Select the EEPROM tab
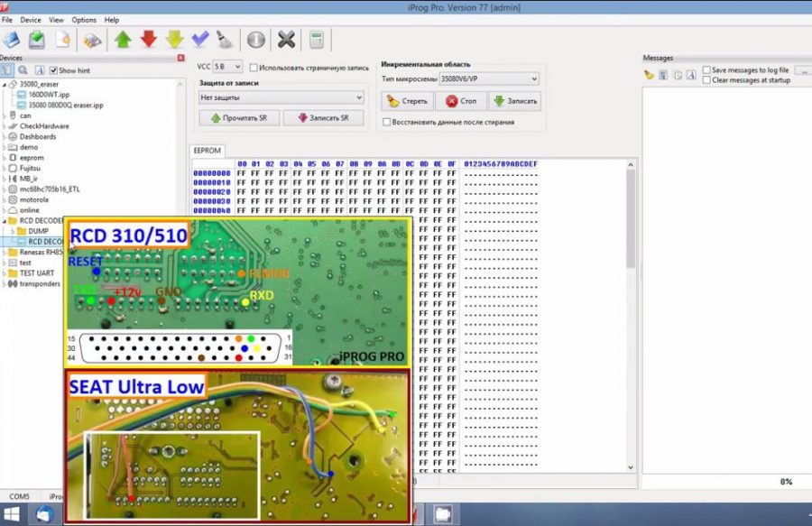 pyautogui.click(x=208, y=151)
